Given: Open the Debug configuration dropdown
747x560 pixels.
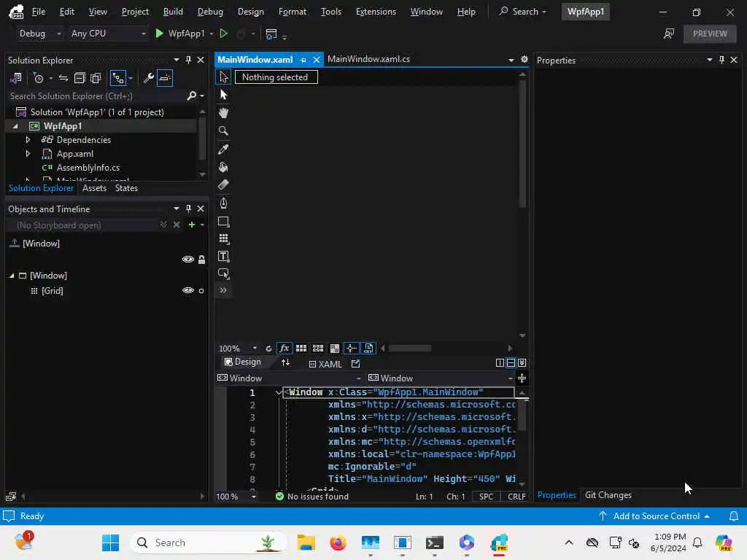Looking at the screenshot, I should (x=39, y=34).
